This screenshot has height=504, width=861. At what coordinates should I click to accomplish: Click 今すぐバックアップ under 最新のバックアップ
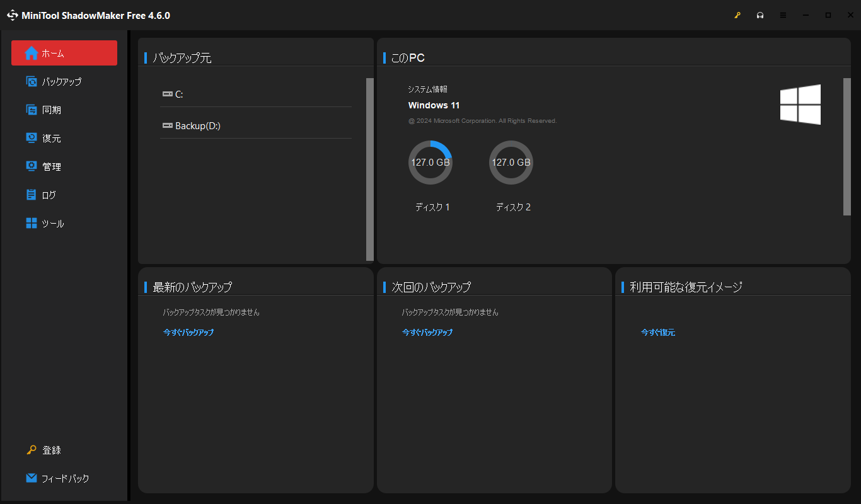188,332
